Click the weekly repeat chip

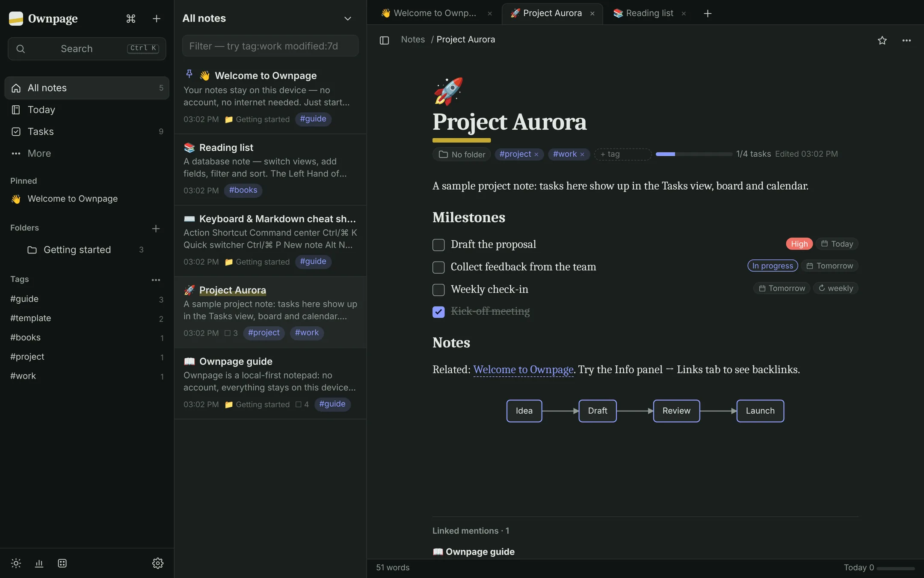(x=835, y=288)
